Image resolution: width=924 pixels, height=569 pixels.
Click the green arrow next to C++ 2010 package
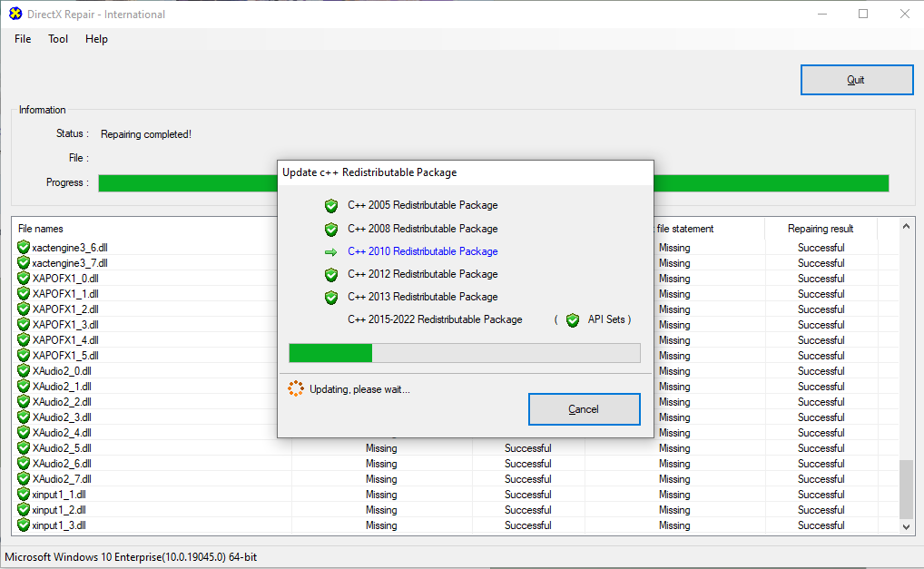coord(330,251)
